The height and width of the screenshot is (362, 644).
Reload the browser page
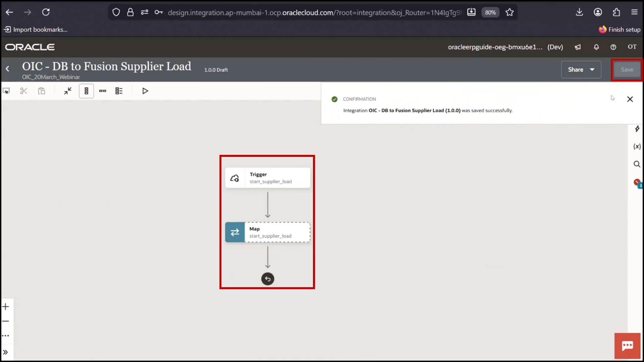[x=46, y=12]
